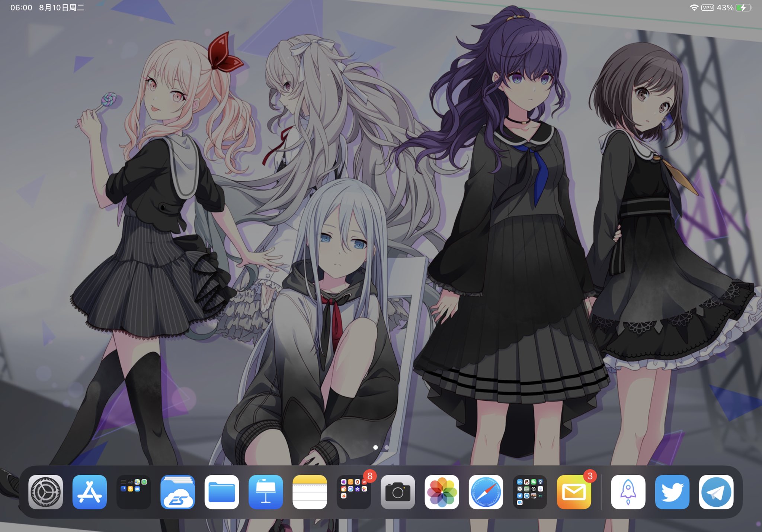Viewport: 762px width, 532px height.
Task: Open the Files app
Action: coord(222,492)
